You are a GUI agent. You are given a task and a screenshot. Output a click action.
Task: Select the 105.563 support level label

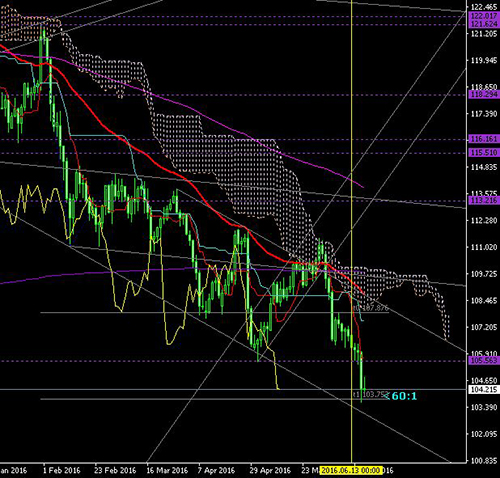484,361
